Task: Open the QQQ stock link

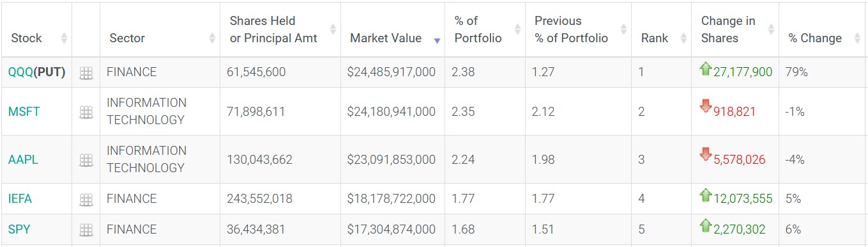Action: (20, 72)
